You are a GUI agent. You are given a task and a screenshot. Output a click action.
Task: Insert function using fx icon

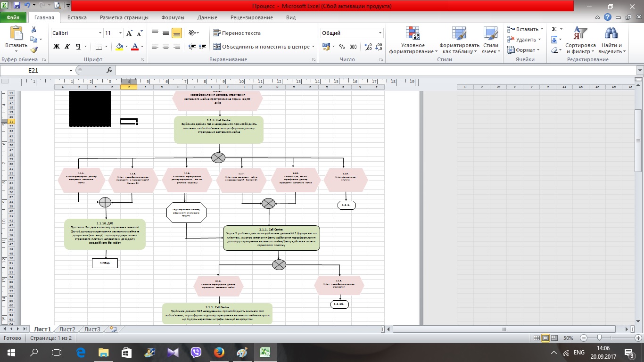[109, 70]
